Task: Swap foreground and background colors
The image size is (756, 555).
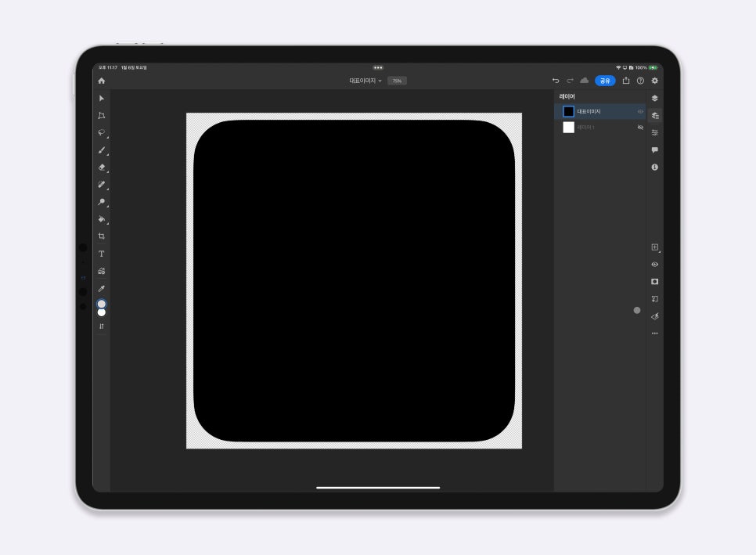Action: pos(101,326)
